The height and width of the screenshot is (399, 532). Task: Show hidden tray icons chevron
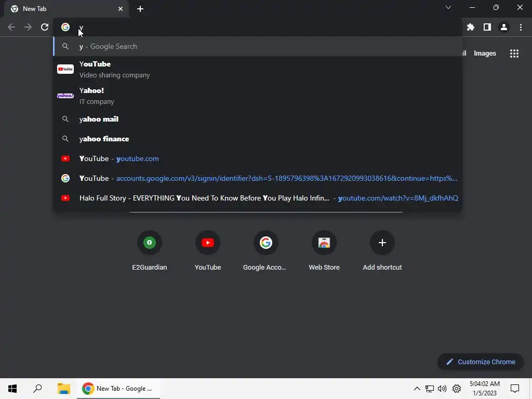pos(417,389)
